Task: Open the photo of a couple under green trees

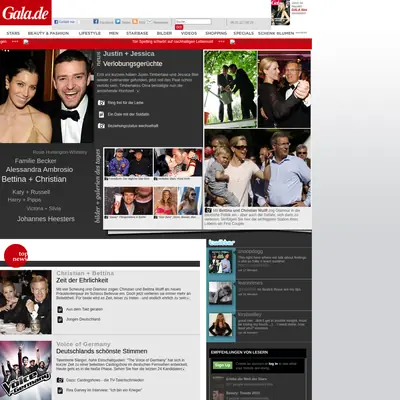Action: pos(230,89)
